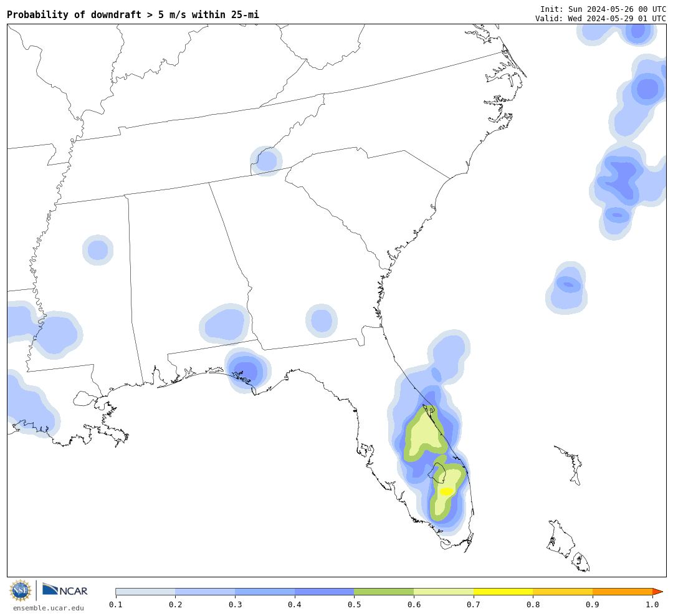This screenshot has width=673, height=616.
Task: Click the 0.9 colorbar tick label
Action: point(593,604)
